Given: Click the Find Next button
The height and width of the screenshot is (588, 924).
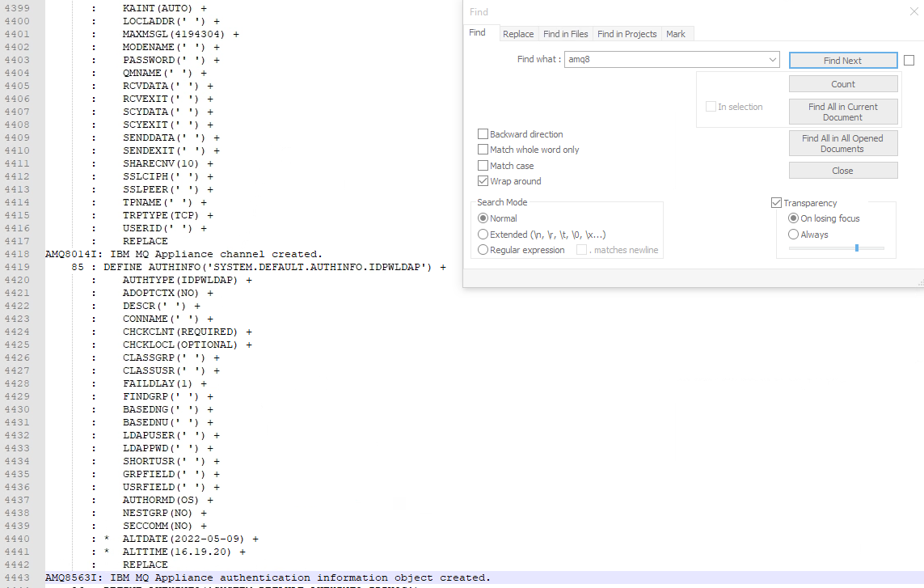Looking at the screenshot, I should point(842,60).
